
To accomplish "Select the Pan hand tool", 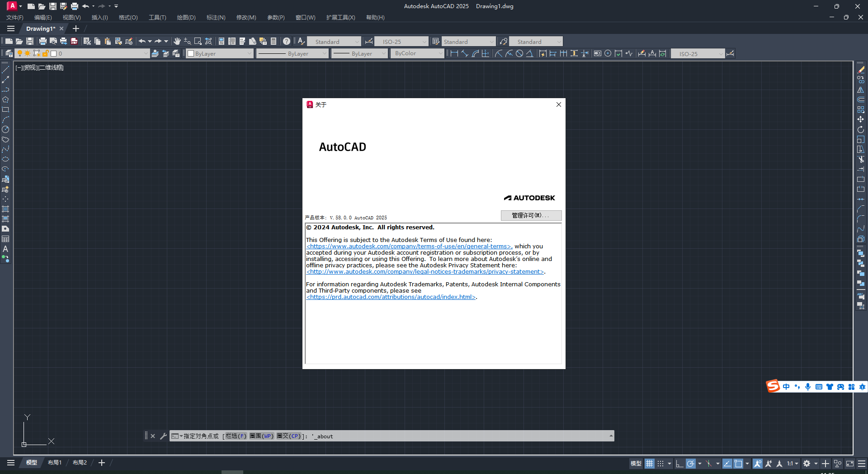I will (x=177, y=41).
